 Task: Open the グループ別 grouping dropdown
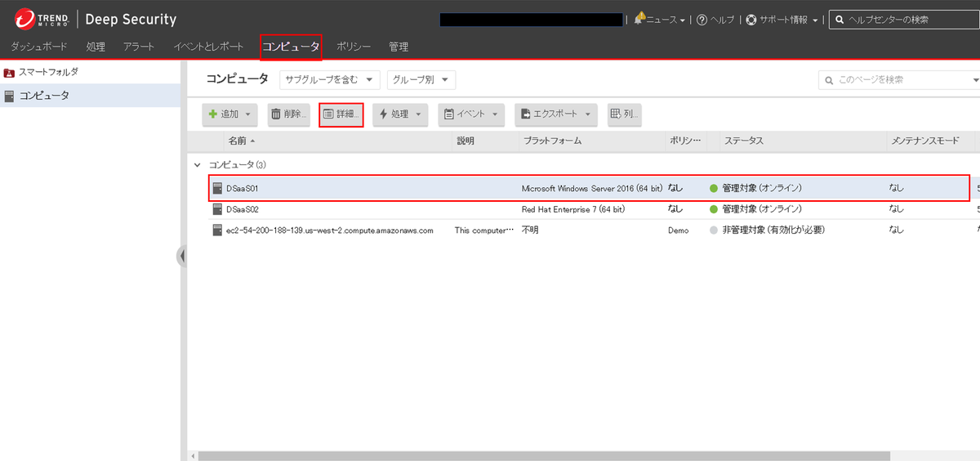point(421,79)
